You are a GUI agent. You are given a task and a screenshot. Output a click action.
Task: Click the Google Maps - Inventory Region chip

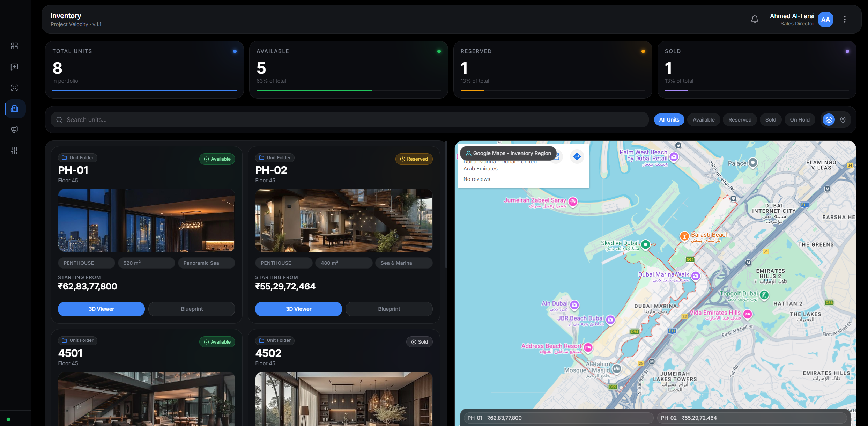click(x=508, y=153)
